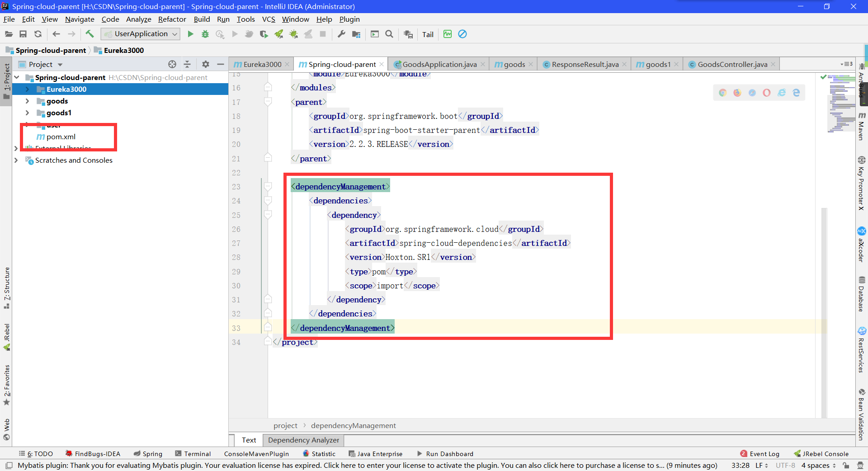Click the Tail toolbar button
The height and width of the screenshot is (471, 868).
[428, 34]
